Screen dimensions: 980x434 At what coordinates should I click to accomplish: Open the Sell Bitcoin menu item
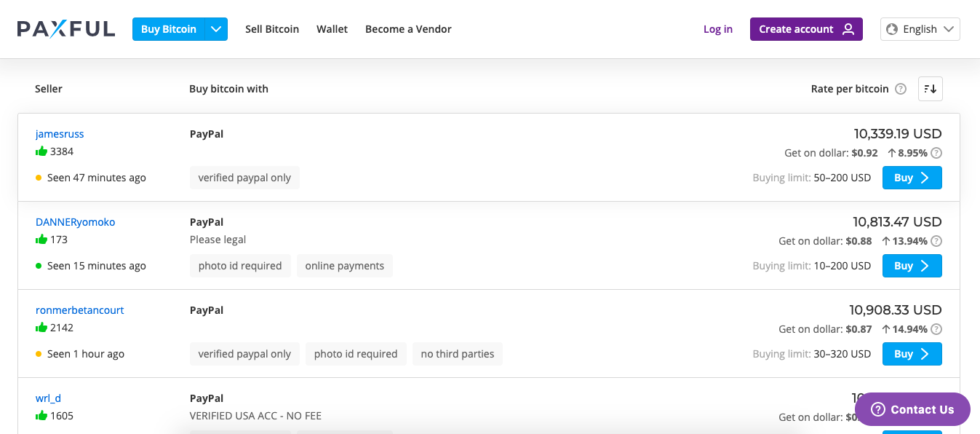pyautogui.click(x=272, y=29)
